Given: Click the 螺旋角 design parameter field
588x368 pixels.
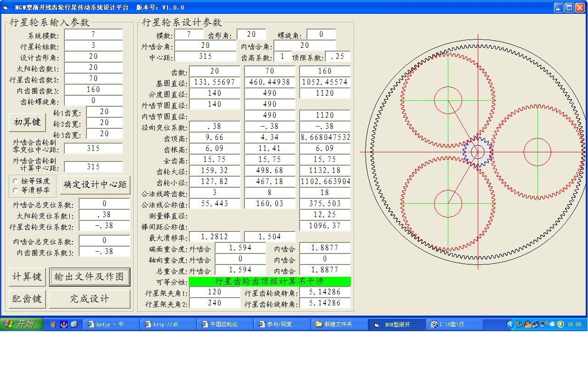Looking at the screenshot, I should point(321,34).
